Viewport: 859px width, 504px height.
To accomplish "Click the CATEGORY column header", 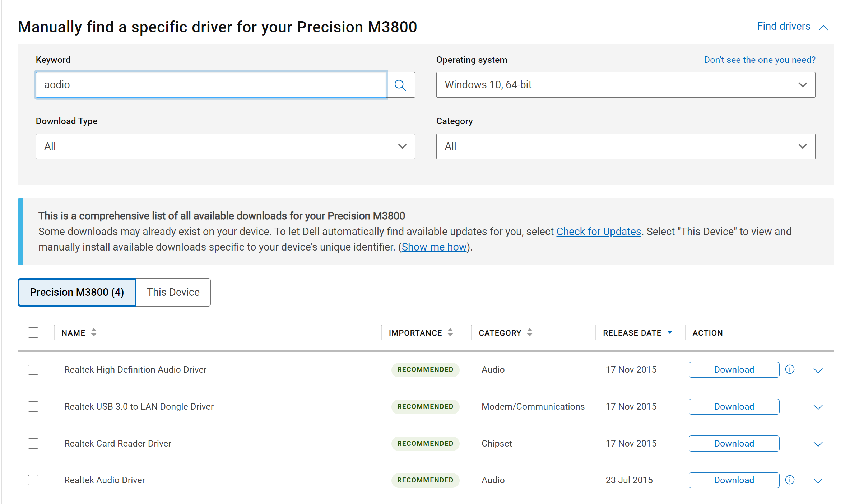I will (x=500, y=333).
